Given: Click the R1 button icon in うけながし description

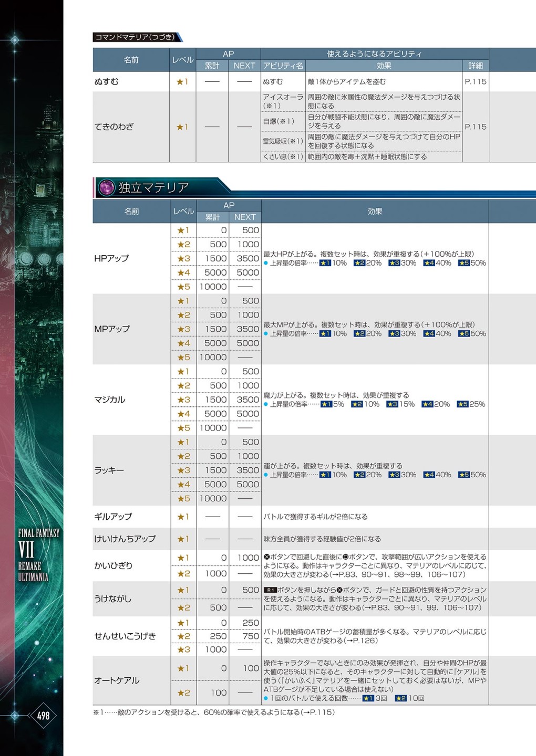Looking at the screenshot, I should click(270, 590).
